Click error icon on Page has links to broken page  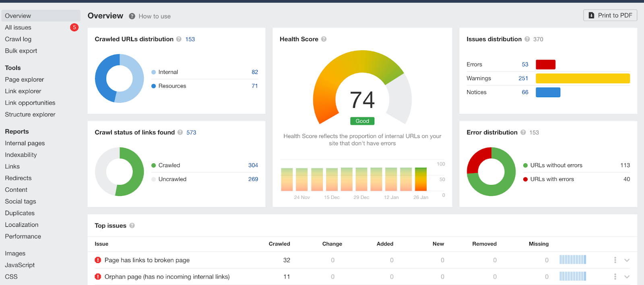click(x=98, y=260)
